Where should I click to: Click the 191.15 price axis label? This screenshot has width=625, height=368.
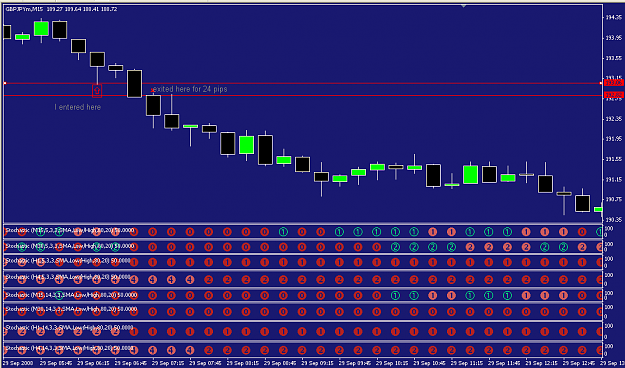click(x=613, y=180)
